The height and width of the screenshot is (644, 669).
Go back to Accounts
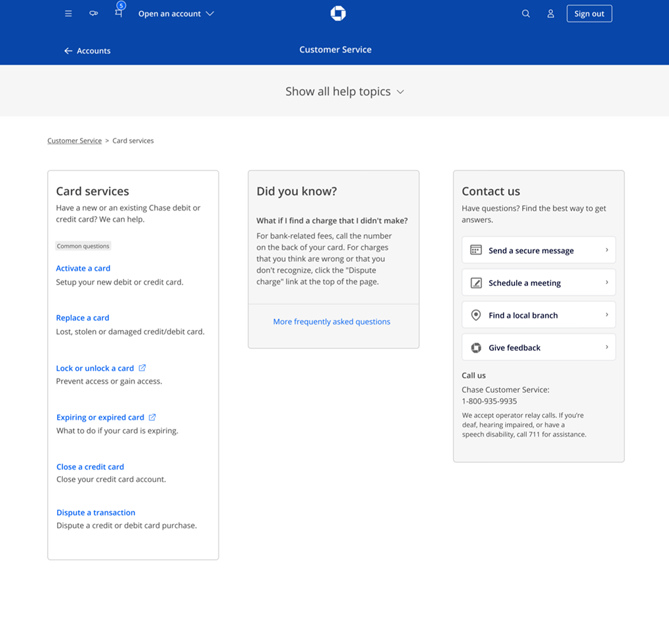pos(87,50)
